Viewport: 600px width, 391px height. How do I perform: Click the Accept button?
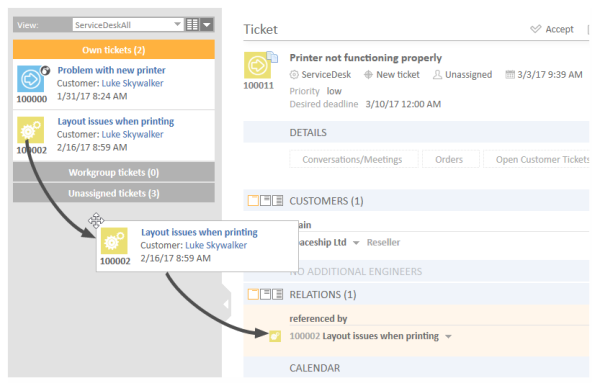click(552, 29)
